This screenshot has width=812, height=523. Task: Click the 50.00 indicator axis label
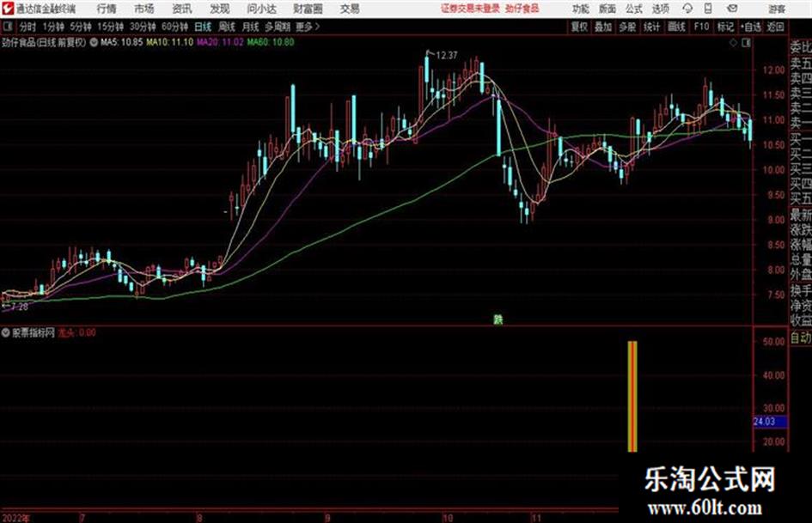coord(773,342)
